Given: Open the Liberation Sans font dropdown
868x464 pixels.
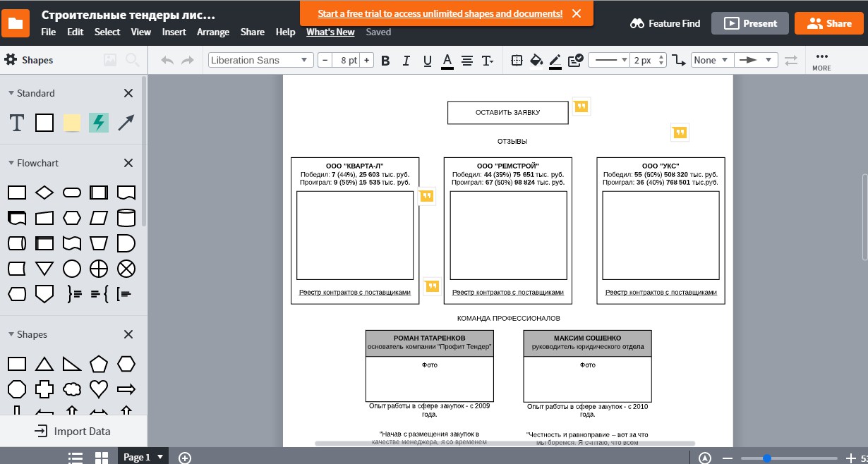Looking at the screenshot, I should point(260,60).
